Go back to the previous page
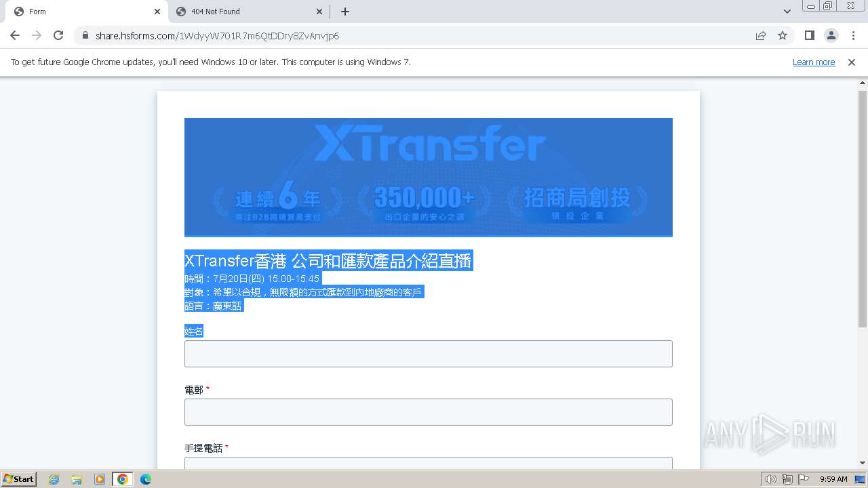 15,36
